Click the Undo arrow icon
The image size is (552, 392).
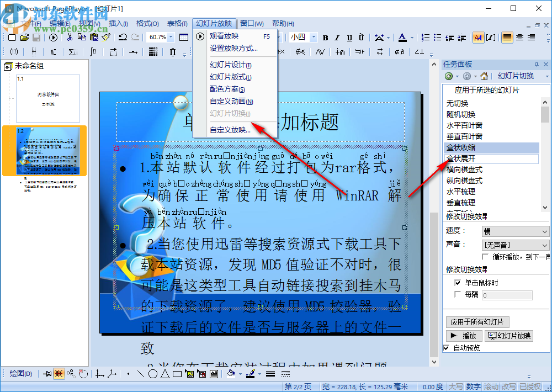[123, 38]
